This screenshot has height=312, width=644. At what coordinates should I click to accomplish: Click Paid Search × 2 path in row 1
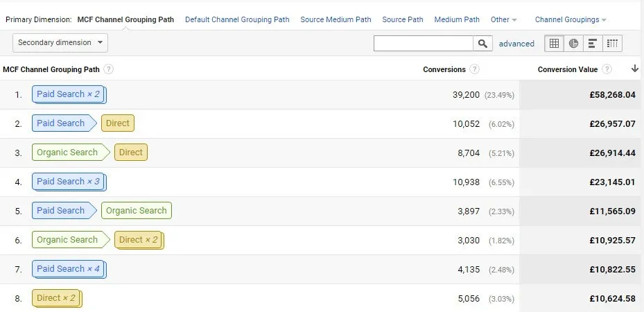click(69, 94)
